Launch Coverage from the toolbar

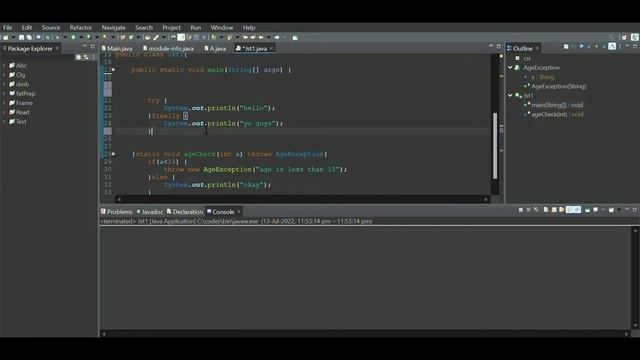(x=89, y=37)
